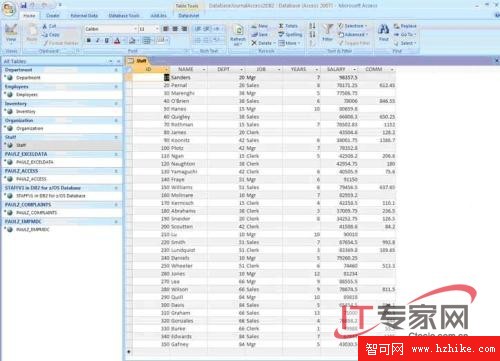Viewport: 500px width, 361px height.
Task: Apply the red font color
Action: pyautogui.click(x=117, y=41)
